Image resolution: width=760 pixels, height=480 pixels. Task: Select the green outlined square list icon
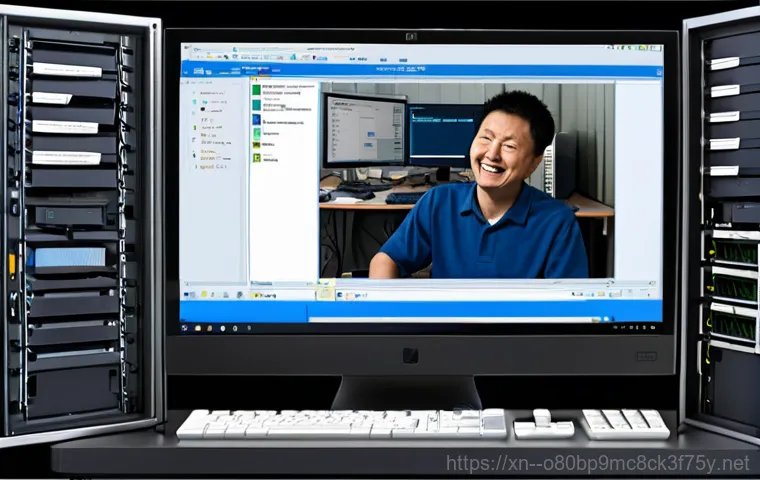(x=256, y=158)
